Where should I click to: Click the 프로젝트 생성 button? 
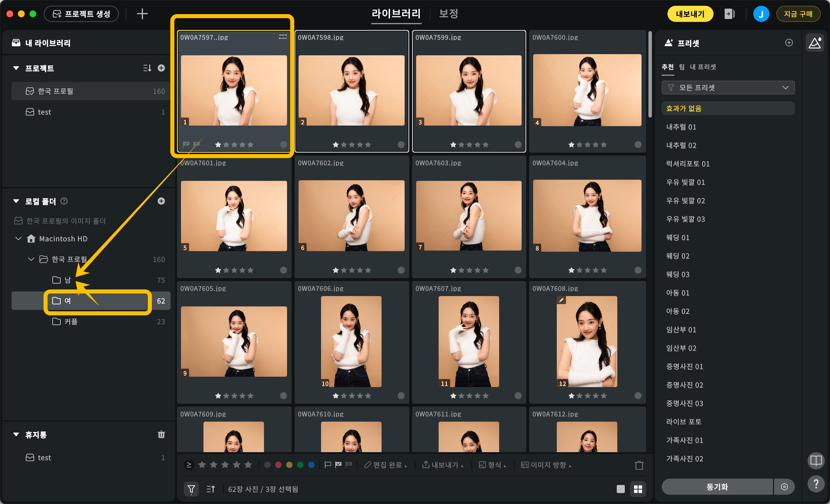coord(81,14)
